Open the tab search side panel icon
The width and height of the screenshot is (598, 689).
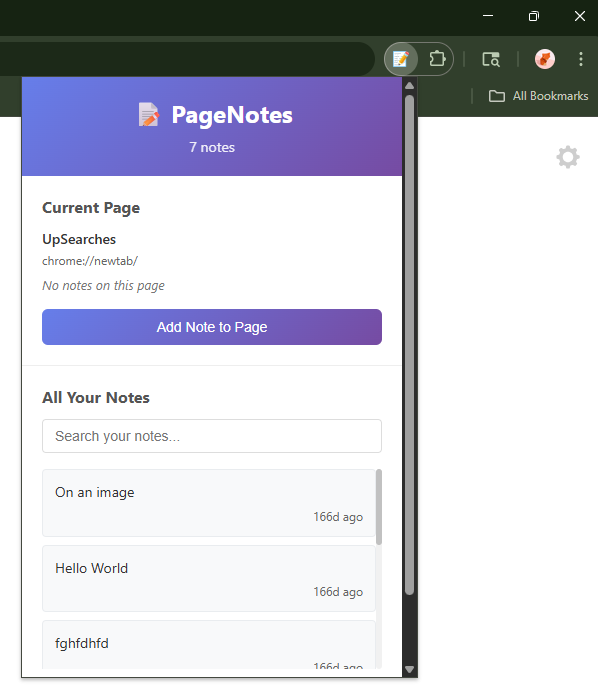tap(491, 59)
